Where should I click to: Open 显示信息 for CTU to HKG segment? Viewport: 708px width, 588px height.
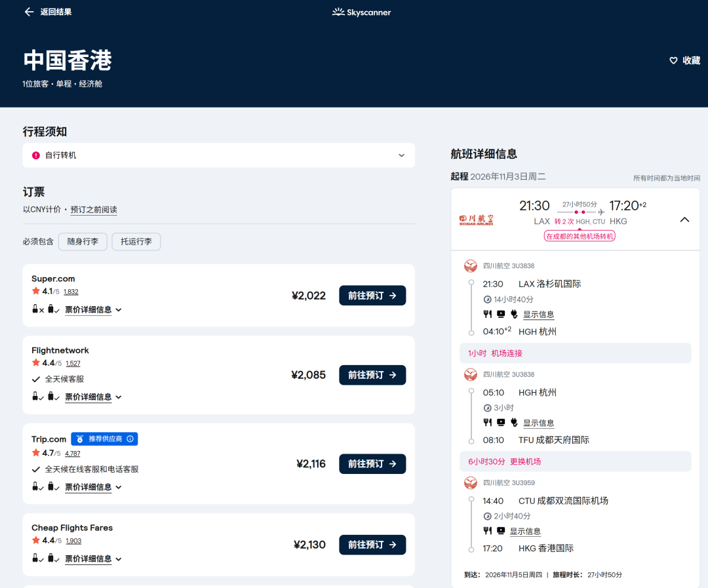point(525,531)
